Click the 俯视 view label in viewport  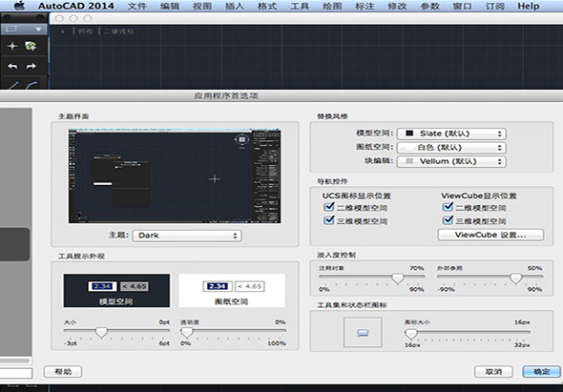coord(86,31)
